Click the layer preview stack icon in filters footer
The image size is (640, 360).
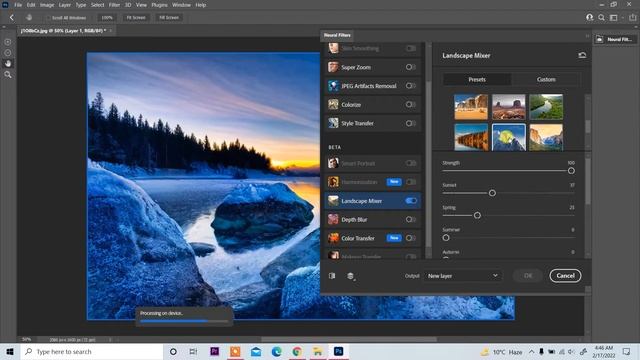(351, 276)
